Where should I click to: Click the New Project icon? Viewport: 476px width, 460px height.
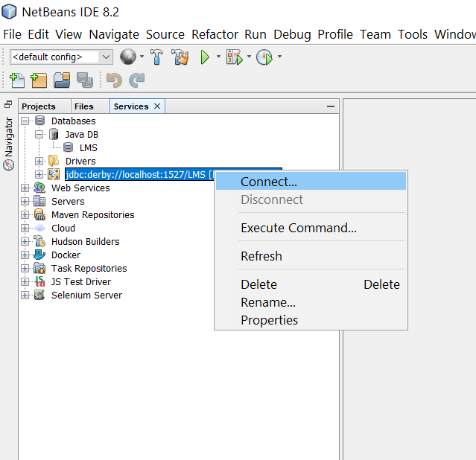tap(39, 80)
